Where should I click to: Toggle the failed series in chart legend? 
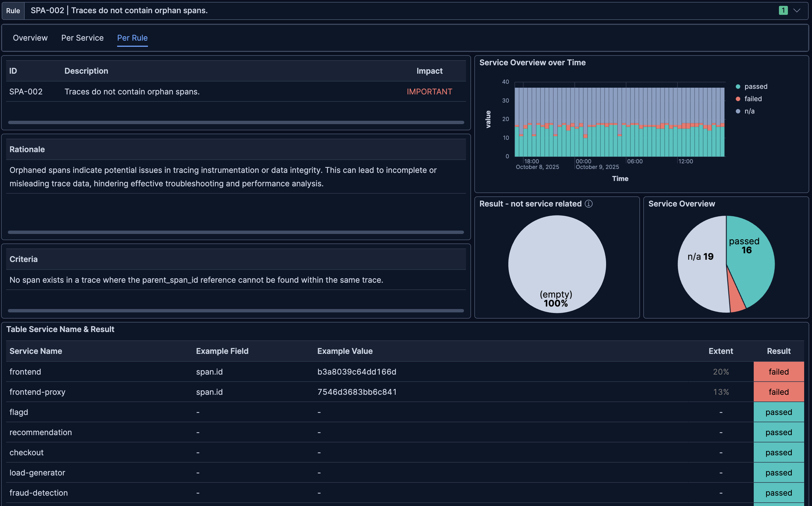pyautogui.click(x=749, y=99)
